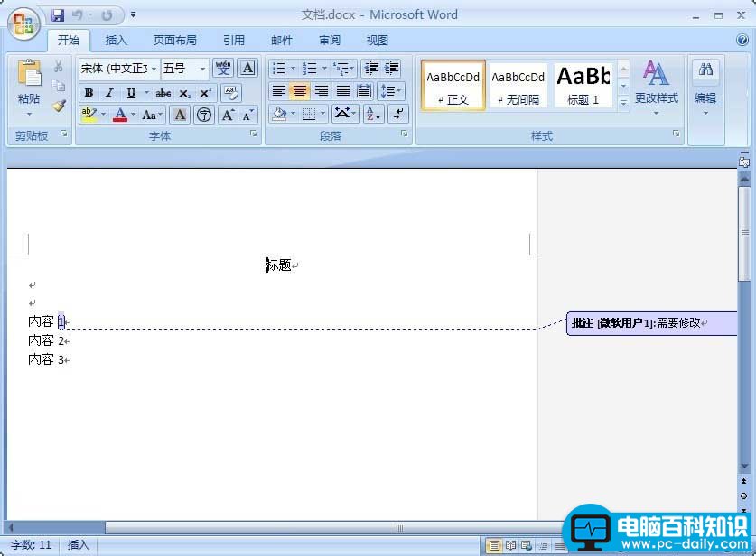The image size is (756, 556).
Task: Decrease paragraph indent
Action: click(x=371, y=69)
